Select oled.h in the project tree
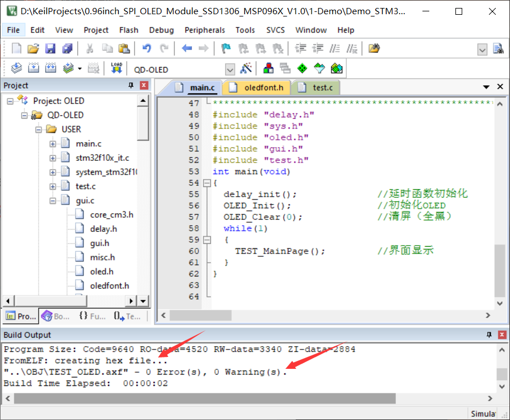The height and width of the screenshot is (420, 510). point(102,272)
